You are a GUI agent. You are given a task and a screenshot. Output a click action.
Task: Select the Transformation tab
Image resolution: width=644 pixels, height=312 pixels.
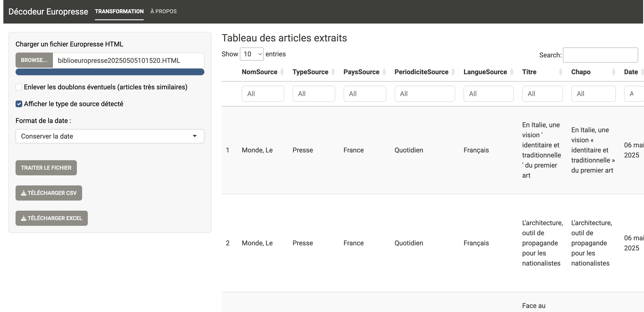[119, 11]
